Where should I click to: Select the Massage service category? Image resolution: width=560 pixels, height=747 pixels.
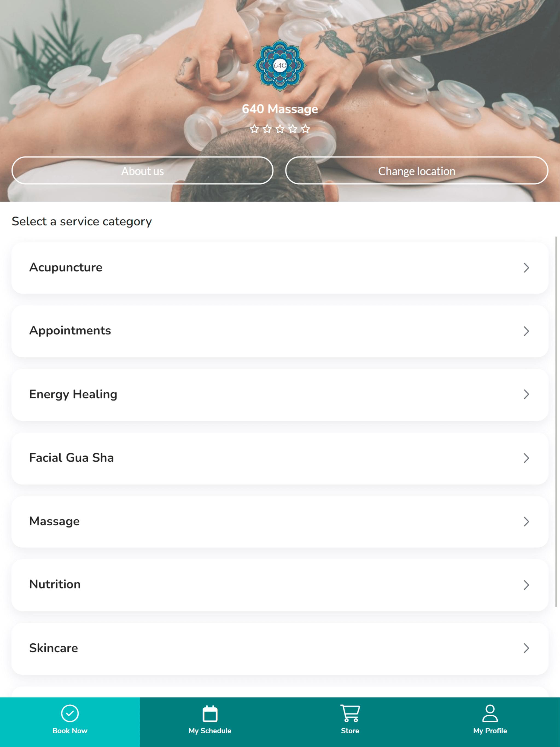click(x=280, y=521)
